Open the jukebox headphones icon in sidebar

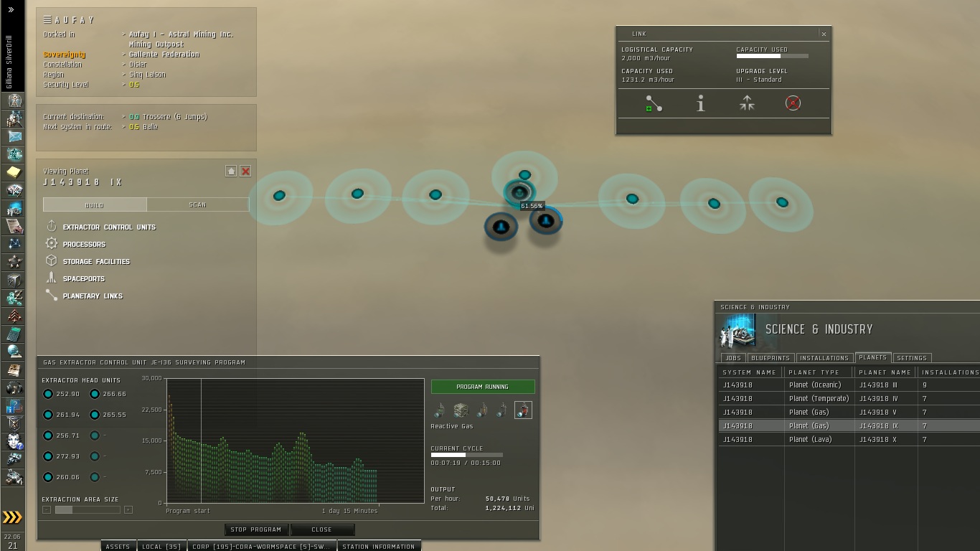14,387
